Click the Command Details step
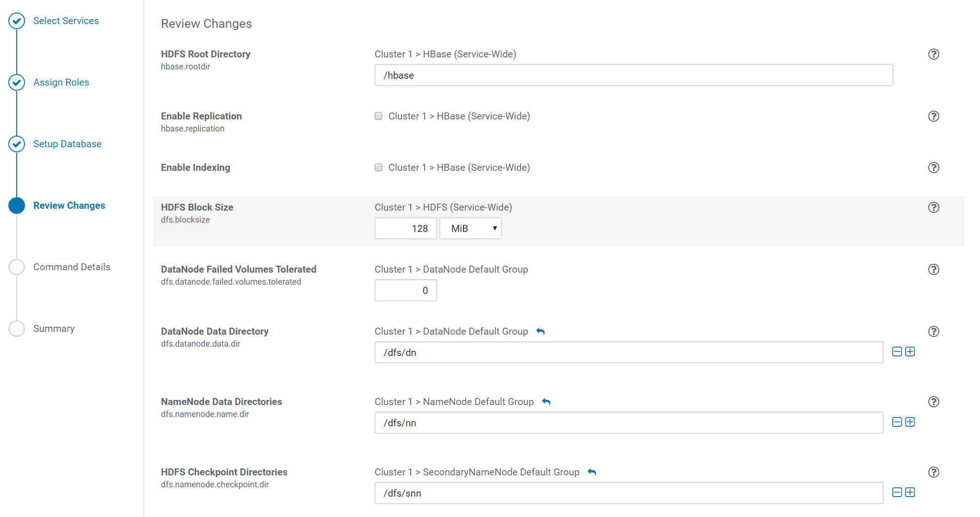The height and width of the screenshot is (517, 980). pos(72,267)
